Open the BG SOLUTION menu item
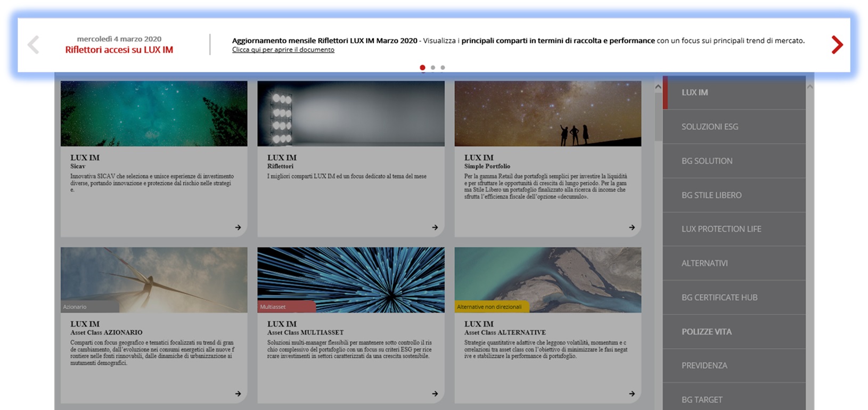 734,161
